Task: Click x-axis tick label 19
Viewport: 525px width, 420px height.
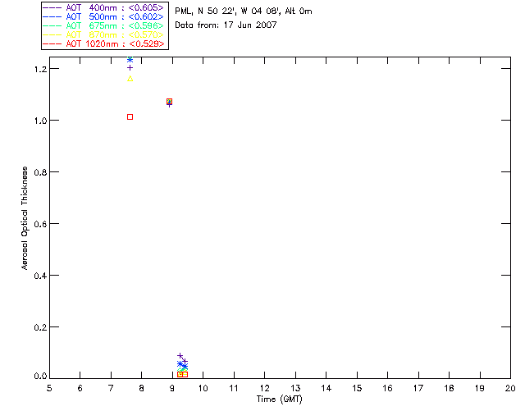Action: [x=480, y=388]
